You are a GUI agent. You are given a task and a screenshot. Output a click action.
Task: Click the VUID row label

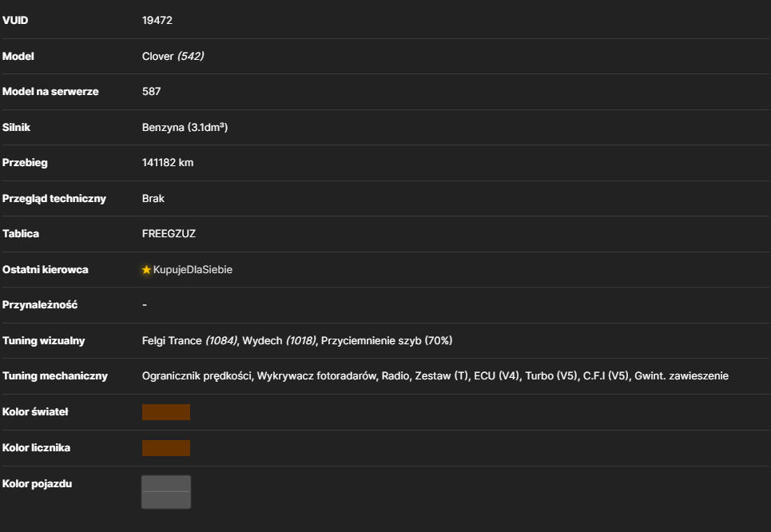coord(15,20)
